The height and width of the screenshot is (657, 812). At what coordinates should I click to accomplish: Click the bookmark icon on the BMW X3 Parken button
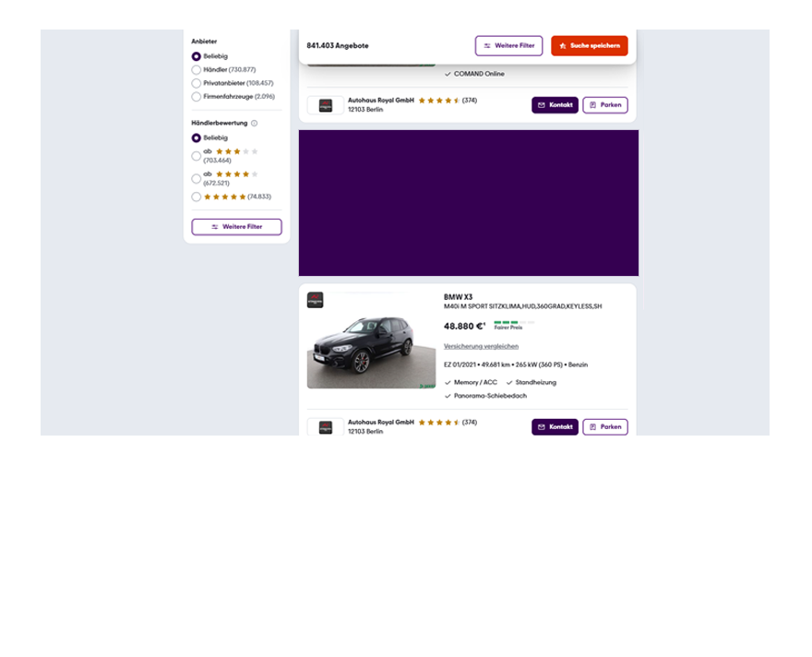(x=593, y=427)
